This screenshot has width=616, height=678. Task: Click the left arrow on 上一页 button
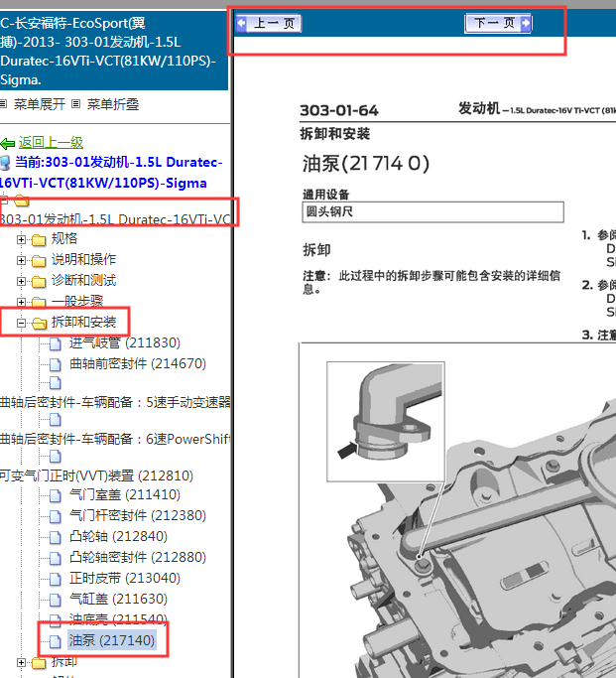(x=241, y=24)
